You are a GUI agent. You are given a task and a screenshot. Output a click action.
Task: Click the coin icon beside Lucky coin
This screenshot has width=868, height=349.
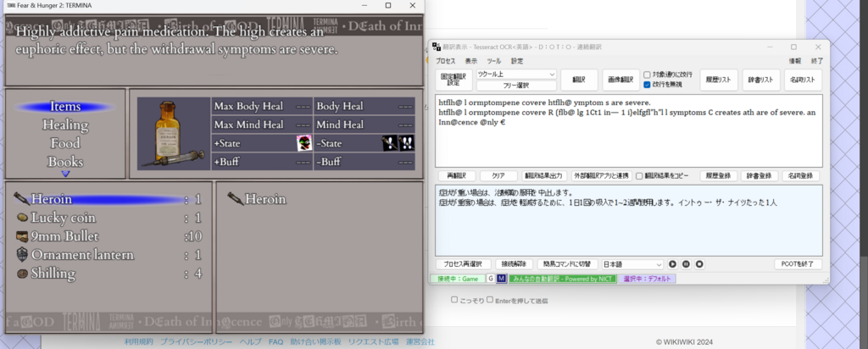pos(22,218)
